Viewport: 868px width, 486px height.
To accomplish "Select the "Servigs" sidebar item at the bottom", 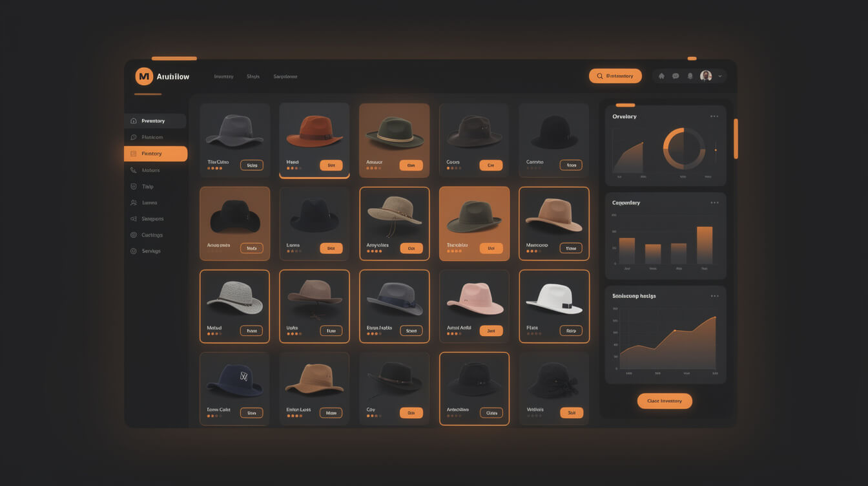I will pyautogui.click(x=155, y=251).
